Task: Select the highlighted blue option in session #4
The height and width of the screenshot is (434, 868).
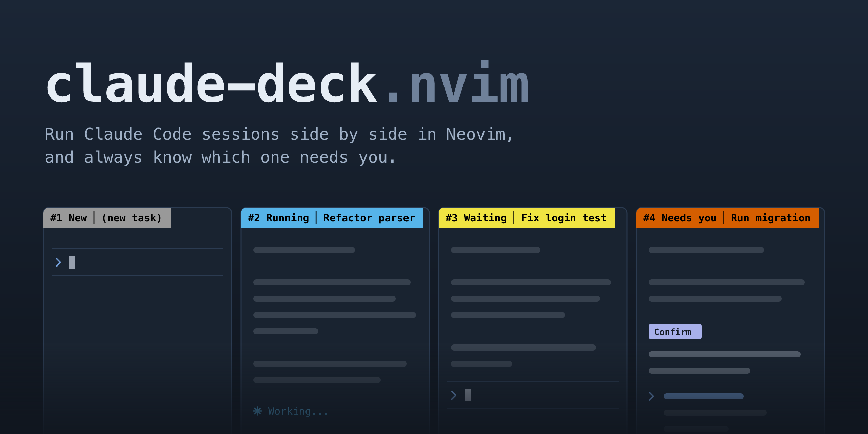Action: (703, 396)
